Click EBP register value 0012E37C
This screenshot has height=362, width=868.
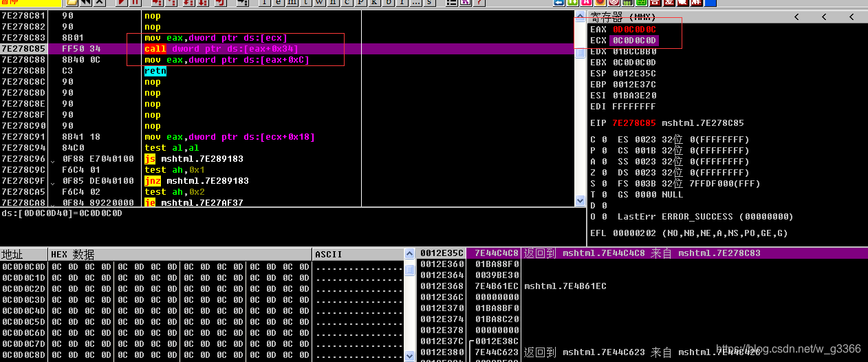pyautogui.click(x=634, y=85)
